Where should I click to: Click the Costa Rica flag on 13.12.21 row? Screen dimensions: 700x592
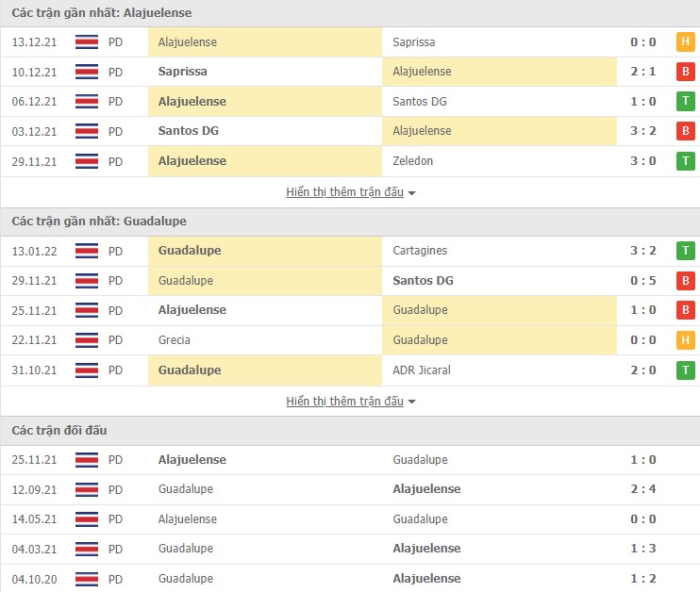point(87,42)
